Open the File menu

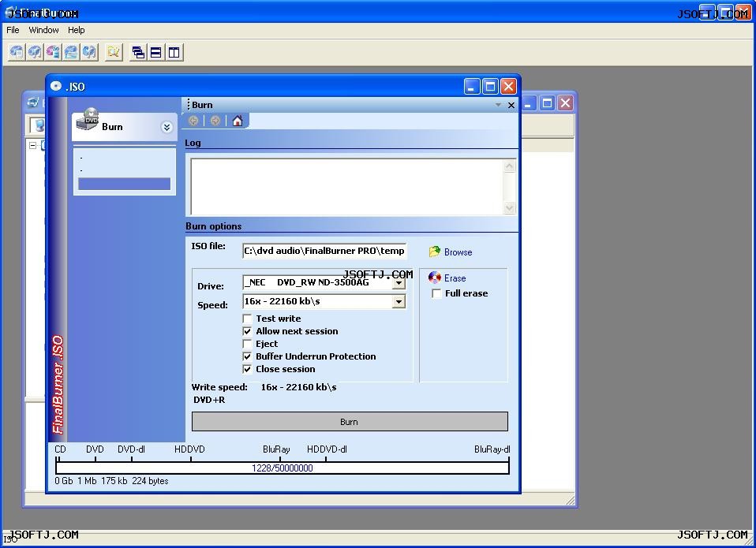click(x=13, y=30)
